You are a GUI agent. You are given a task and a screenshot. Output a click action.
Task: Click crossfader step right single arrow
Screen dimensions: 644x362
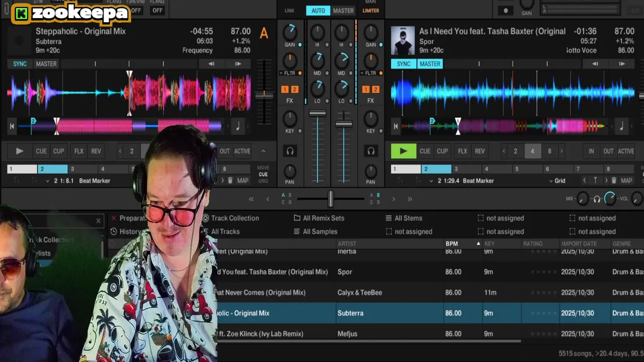coord(393,199)
